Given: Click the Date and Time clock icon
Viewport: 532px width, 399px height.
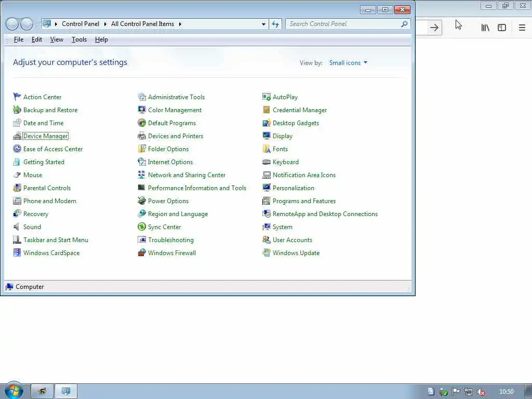Looking at the screenshot, I should (17, 123).
